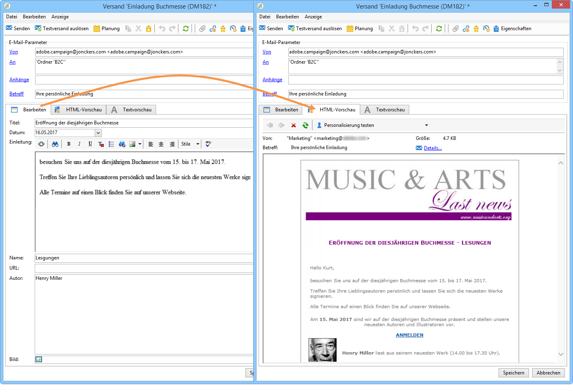Toggle center alignment in the editor toolbar
Image resolution: width=573 pixels, height=392 pixels.
click(x=161, y=144)
